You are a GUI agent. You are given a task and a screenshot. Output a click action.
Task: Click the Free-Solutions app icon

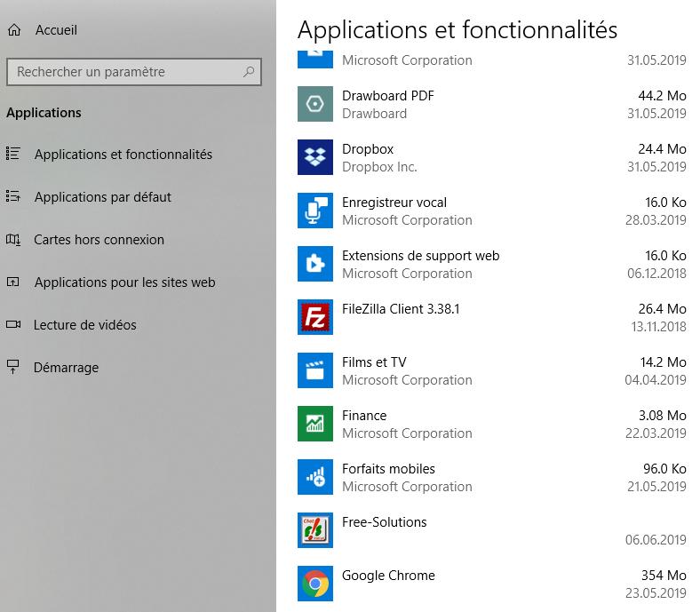tap(315, 530)
